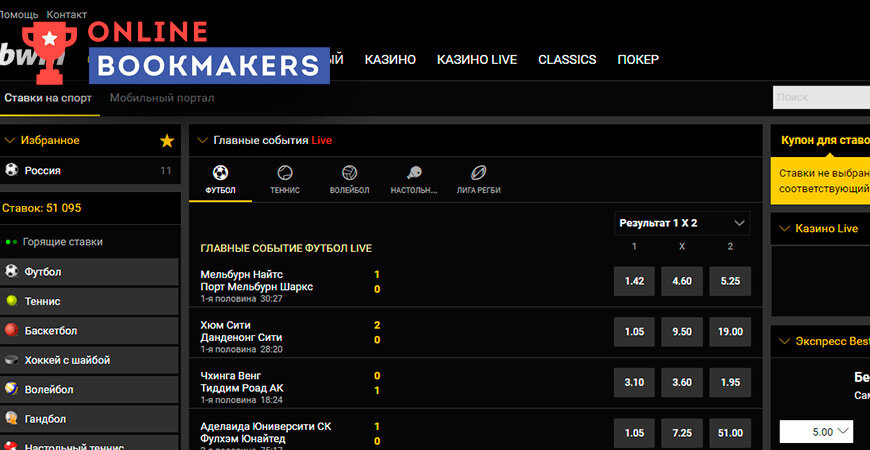This screenshot has width=870, height=450.
Task: Click the football icon in sidebar
Action: pos(12,271)
